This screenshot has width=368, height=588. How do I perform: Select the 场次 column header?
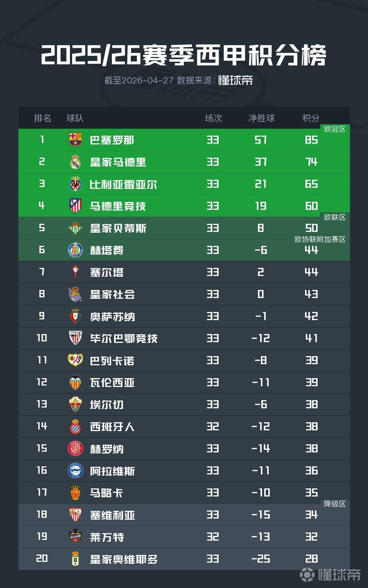coord(213,118)
